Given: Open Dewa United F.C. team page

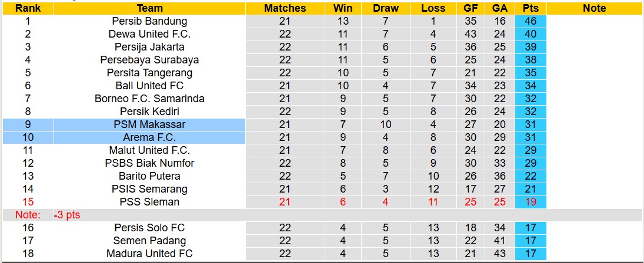Looking at the screenshot, I should [x=149, y=34].
